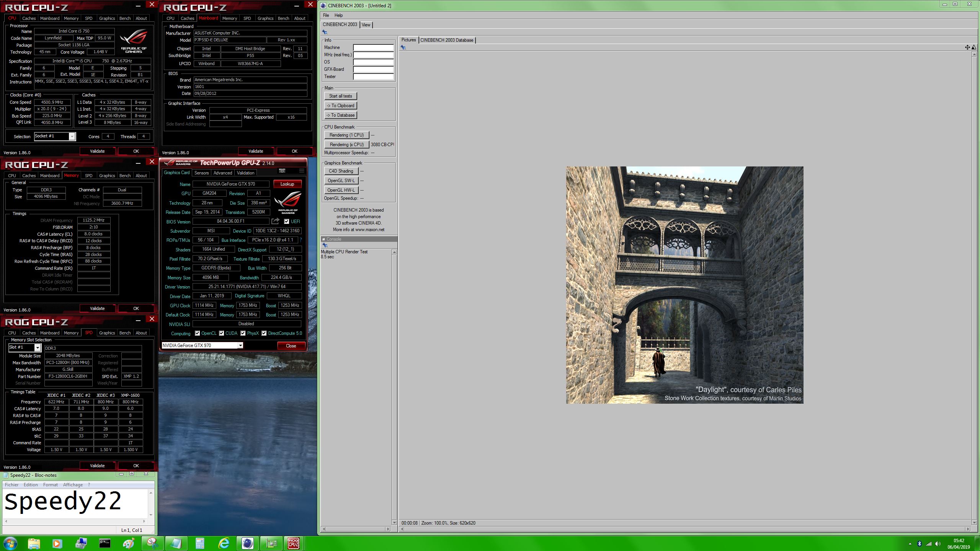Click the Cinebench console vertical scrollbar
The image size is (980, 551).
(x=394, y=386)
